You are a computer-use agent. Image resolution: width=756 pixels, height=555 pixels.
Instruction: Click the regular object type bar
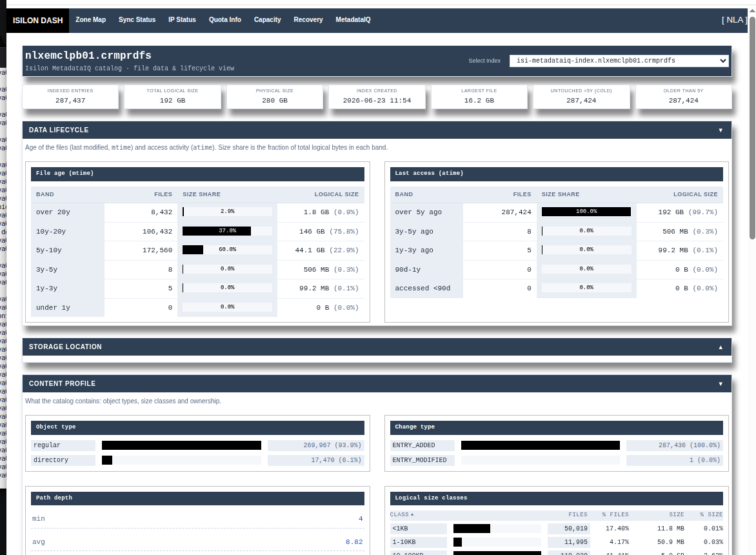[181, 445]
